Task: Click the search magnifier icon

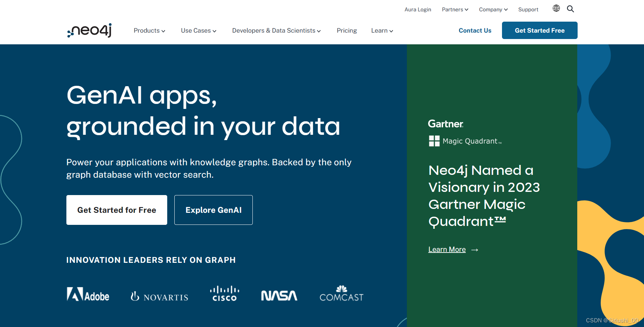Action: tap(571, 9)
